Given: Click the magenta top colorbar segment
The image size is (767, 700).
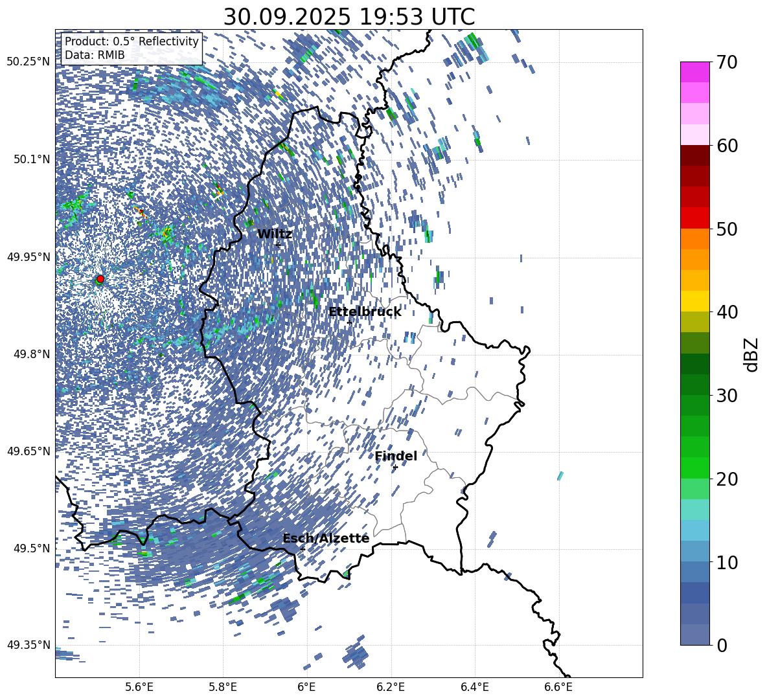Looking at the screenshot, I should tap(694, 73).
